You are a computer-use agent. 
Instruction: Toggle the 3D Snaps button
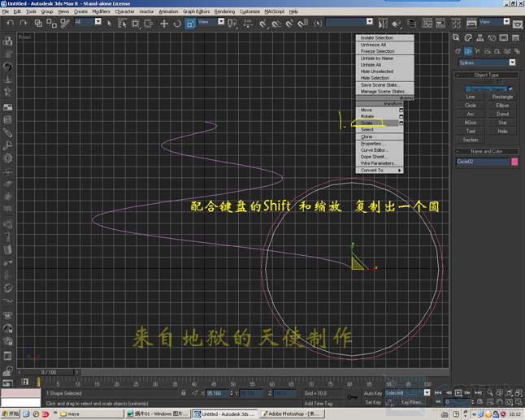[x=262, y=24]
